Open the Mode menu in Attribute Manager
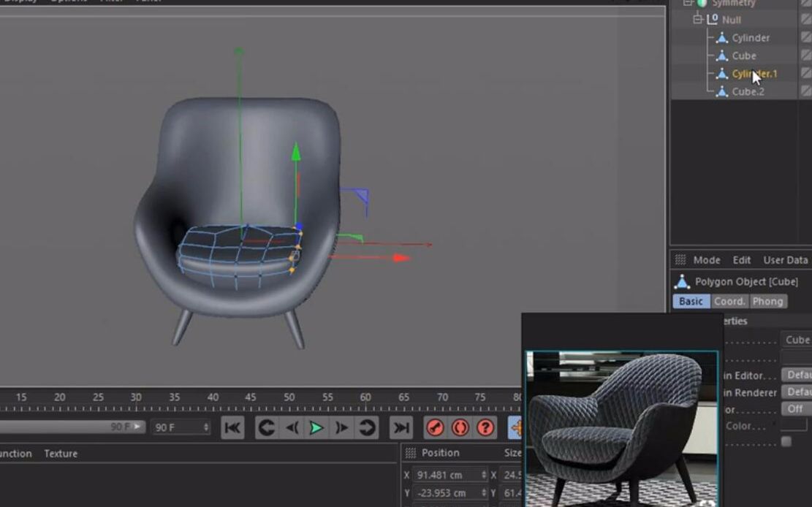 click(x=707, y=260)
